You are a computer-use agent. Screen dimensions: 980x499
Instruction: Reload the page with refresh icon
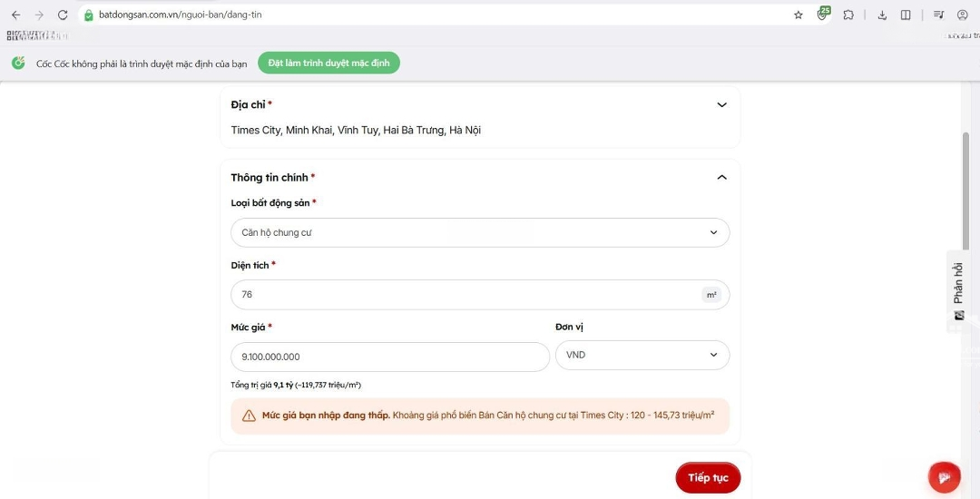coord(63,15)
